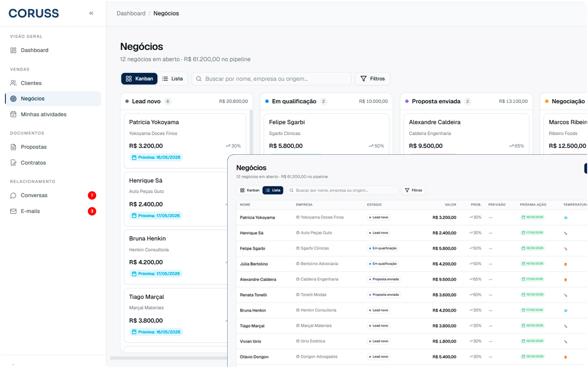Click the main search field 'Buscar por nome'
The width and height of the screenshot is (588, 368).
pos(271,79)
